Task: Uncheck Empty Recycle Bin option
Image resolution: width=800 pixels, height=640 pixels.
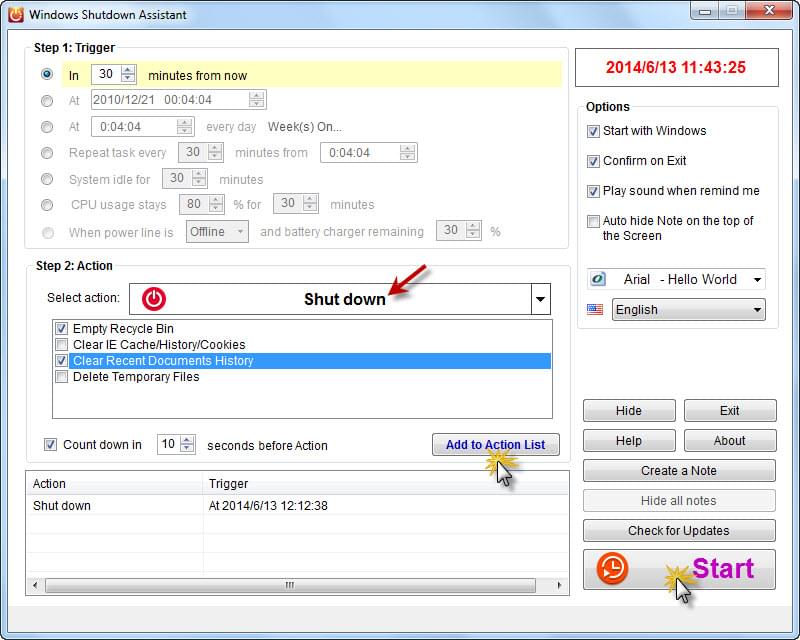Action: [62, 329]
